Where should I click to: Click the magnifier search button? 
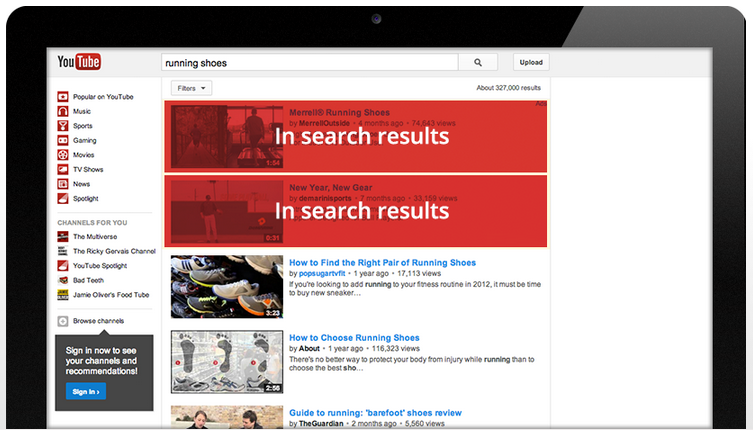click(478, 62)
